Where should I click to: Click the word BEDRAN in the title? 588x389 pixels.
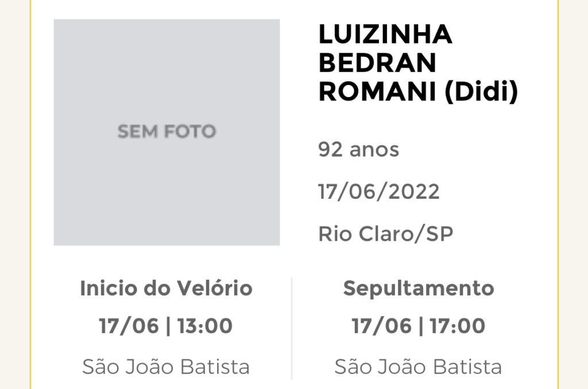[x=377, y=63]
